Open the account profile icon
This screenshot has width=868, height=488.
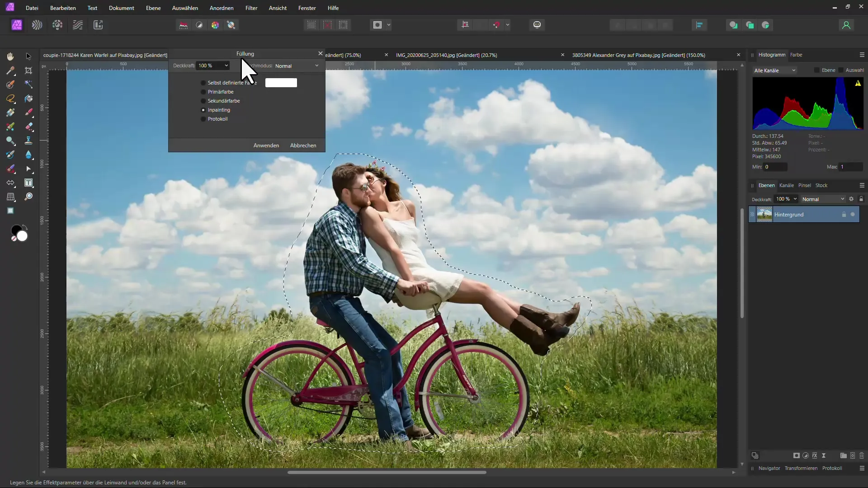[x=846, y=25]
